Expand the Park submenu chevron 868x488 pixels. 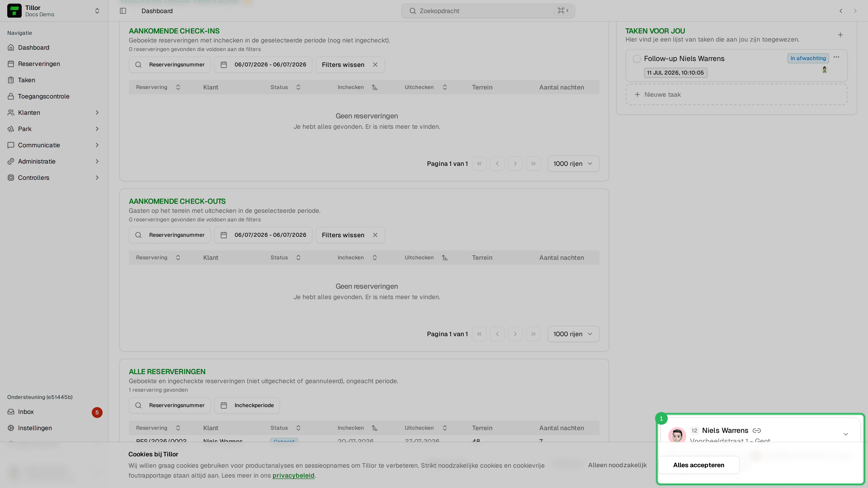(x=97, y=129)
